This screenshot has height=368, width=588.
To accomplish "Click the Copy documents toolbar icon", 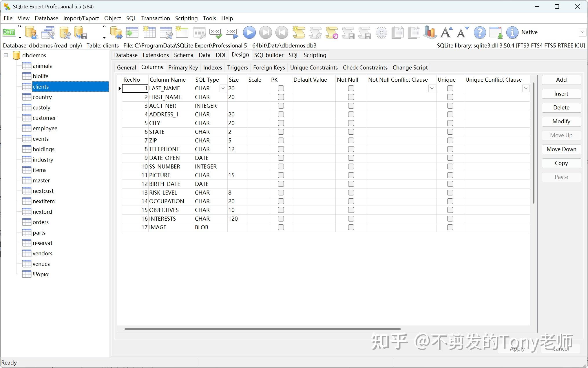I will click(398, 32).
